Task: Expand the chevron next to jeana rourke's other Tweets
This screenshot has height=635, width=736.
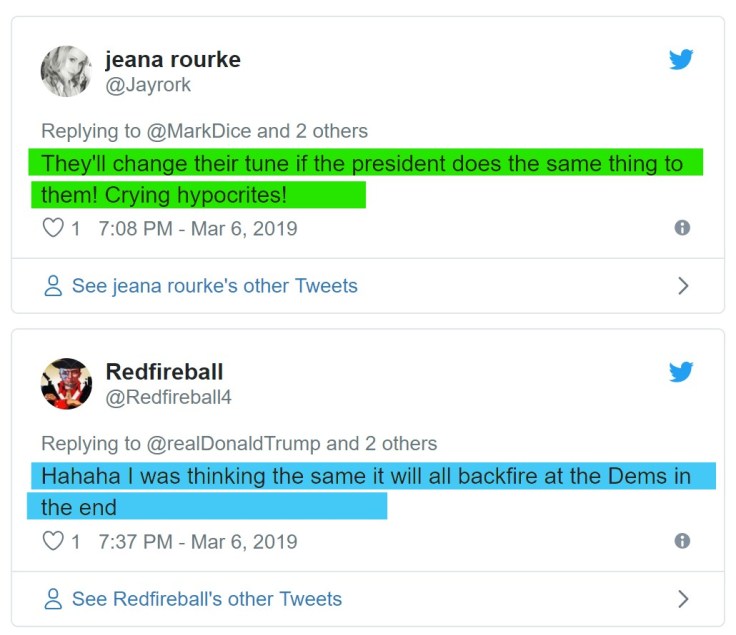Action: (x=683, y=286)
